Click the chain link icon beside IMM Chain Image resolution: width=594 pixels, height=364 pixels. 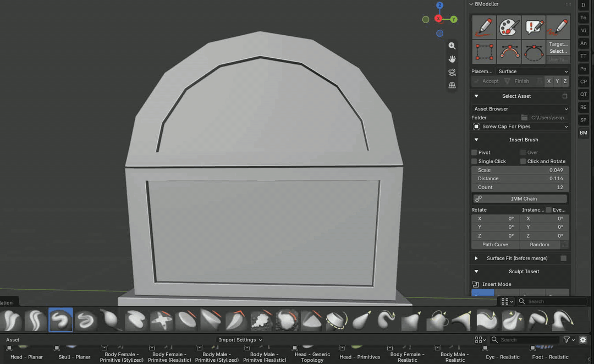point(479,199)
